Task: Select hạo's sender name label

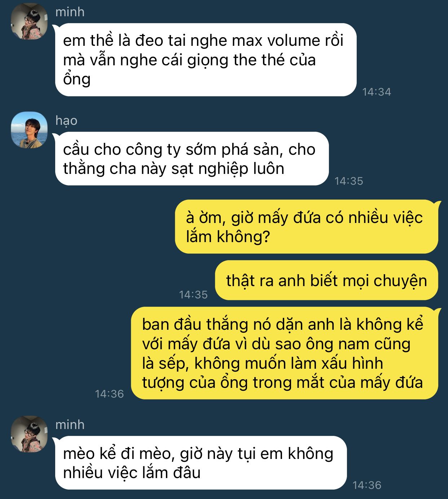Action: tap(66, 121)
